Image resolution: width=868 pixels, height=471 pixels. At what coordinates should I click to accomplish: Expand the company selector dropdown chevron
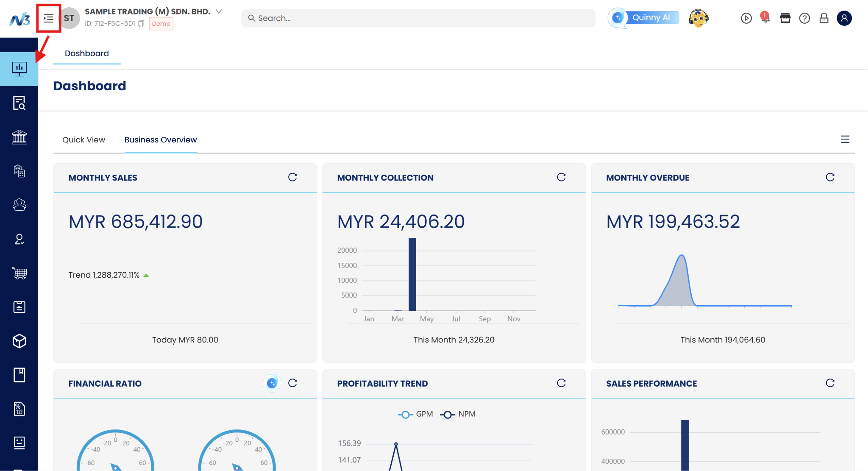pyautogui.click(x=219, y=11)
